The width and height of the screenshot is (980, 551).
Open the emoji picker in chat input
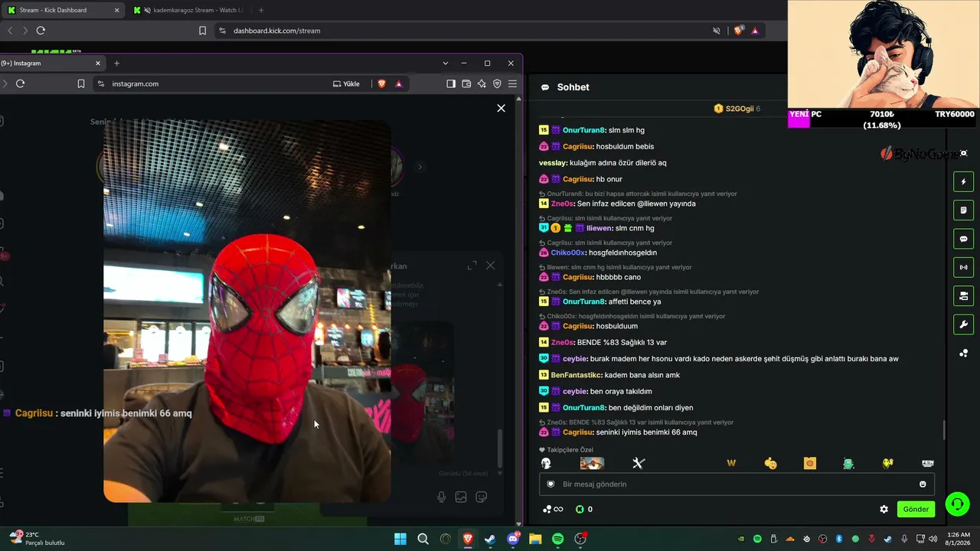click(923, 484)
